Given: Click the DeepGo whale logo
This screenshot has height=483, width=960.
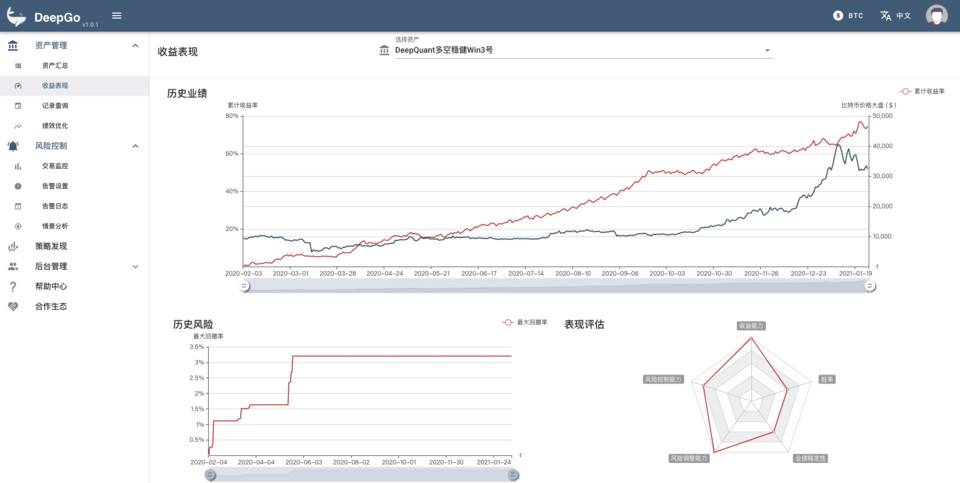Looking at the screenshot, I should (16, 17).
